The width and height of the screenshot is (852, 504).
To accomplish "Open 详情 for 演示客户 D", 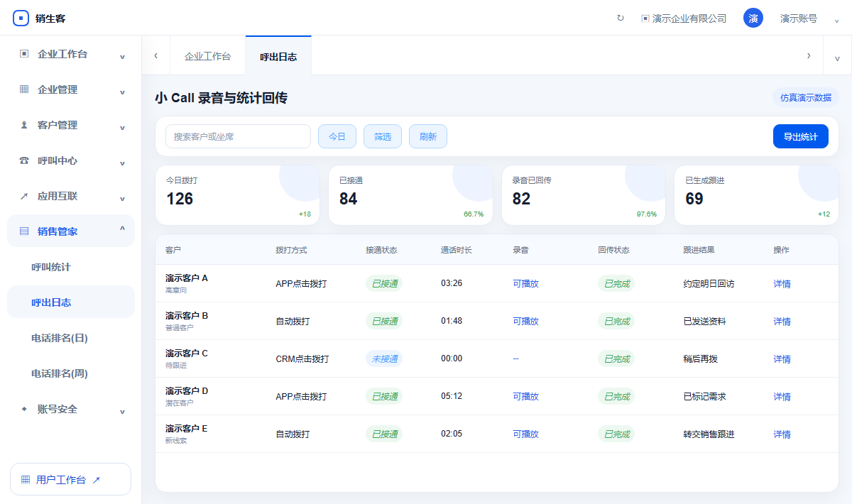I will (x=782, y=397).
